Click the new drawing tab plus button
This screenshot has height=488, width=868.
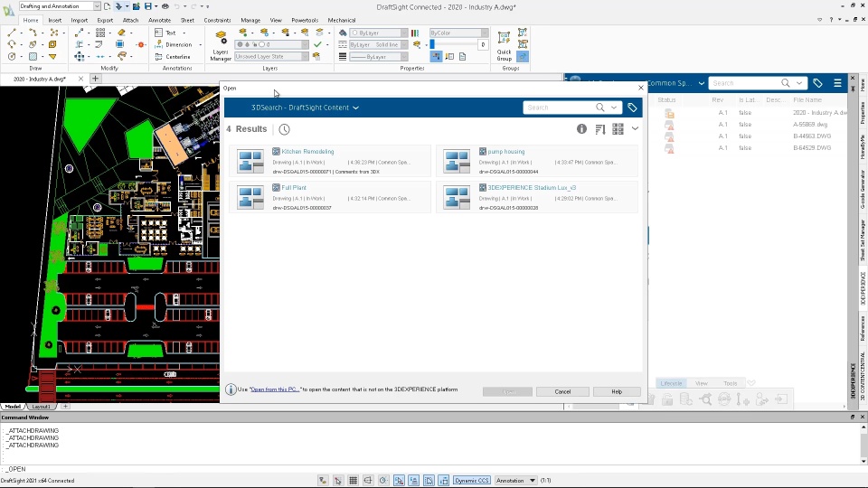pyautogui.click(x=95, y=79)
